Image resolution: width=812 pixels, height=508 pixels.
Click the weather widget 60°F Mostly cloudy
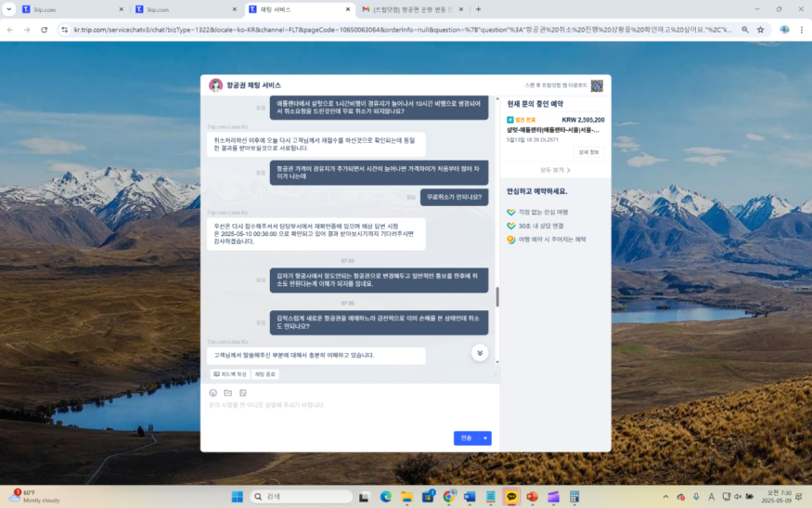[x=34, y=496]
